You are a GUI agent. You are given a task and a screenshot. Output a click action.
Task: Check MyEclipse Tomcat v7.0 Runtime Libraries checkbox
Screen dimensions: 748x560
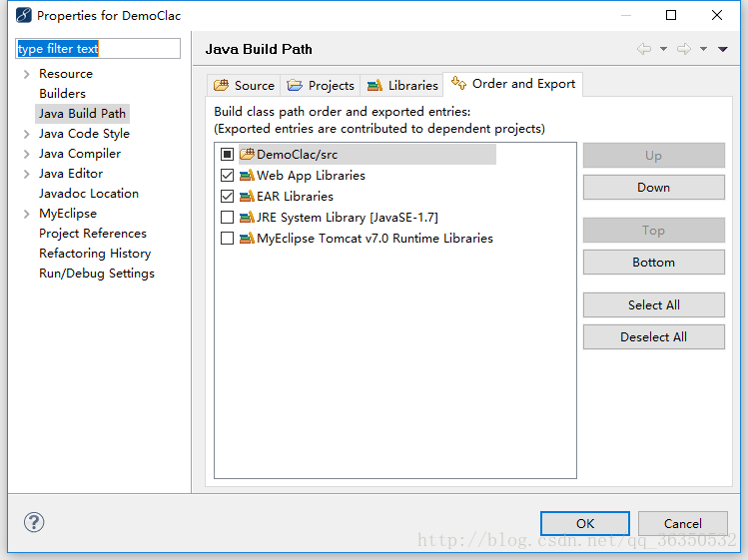(227, 238)
